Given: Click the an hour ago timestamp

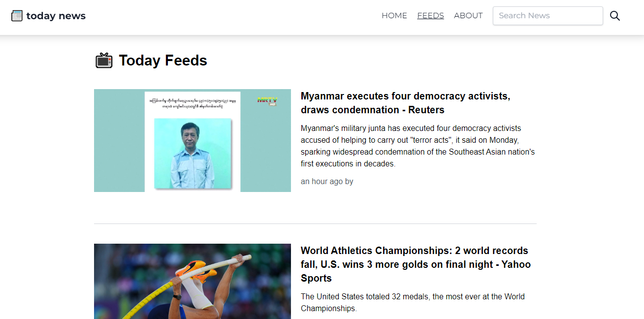Looking at the screenshot, I should pos(326,181).
